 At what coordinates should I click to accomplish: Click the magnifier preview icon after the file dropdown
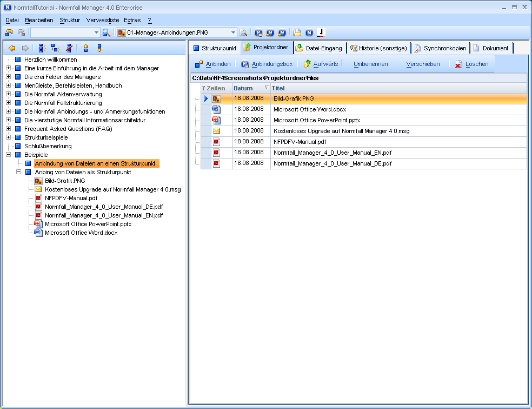pyautogui.click(x=243, y=32)
